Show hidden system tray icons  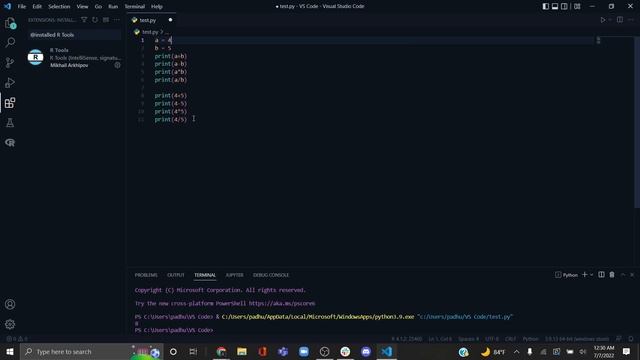(516, 351)
